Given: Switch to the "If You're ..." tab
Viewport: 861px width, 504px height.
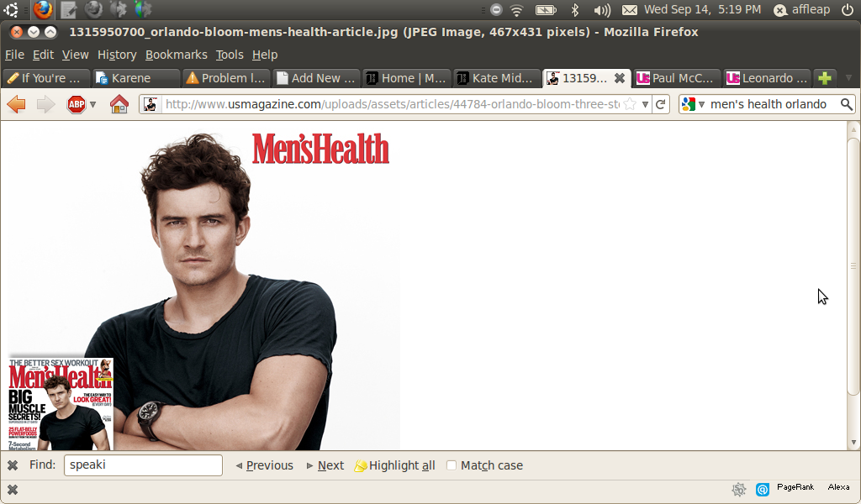Looking at the screenshot, I should [x=45, y=78].
